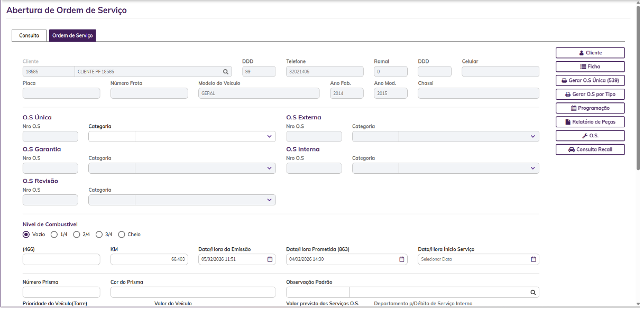Expand O.S Única Categoria dropdown
Image resolution: width=644 pixels, height=310 pixels.
[269, 136]
